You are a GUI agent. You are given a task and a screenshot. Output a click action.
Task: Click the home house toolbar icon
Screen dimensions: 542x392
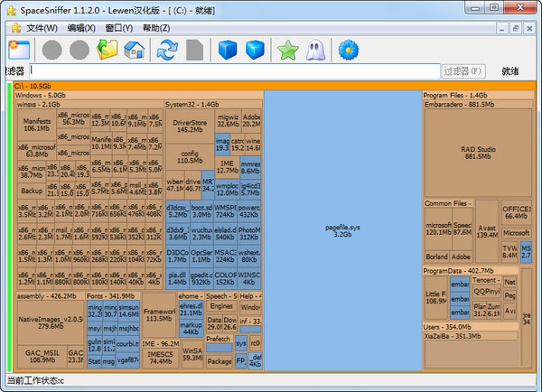tap(134, 50)
